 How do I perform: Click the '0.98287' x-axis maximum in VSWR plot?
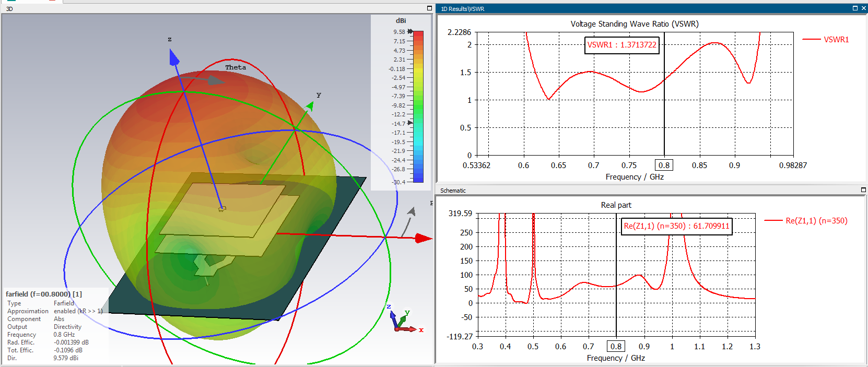point(793,165)
